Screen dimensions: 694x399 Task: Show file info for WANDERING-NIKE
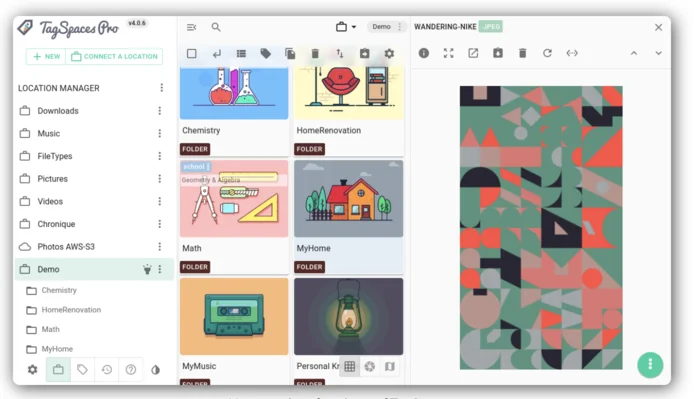tap(424, 53)
